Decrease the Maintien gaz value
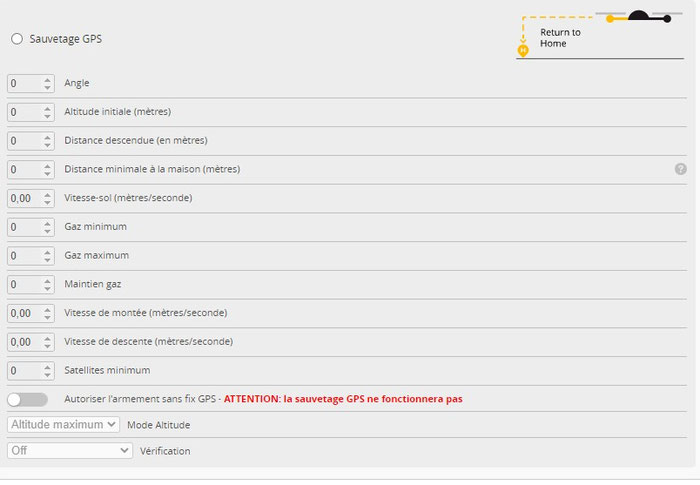 (x=47, y=288)
